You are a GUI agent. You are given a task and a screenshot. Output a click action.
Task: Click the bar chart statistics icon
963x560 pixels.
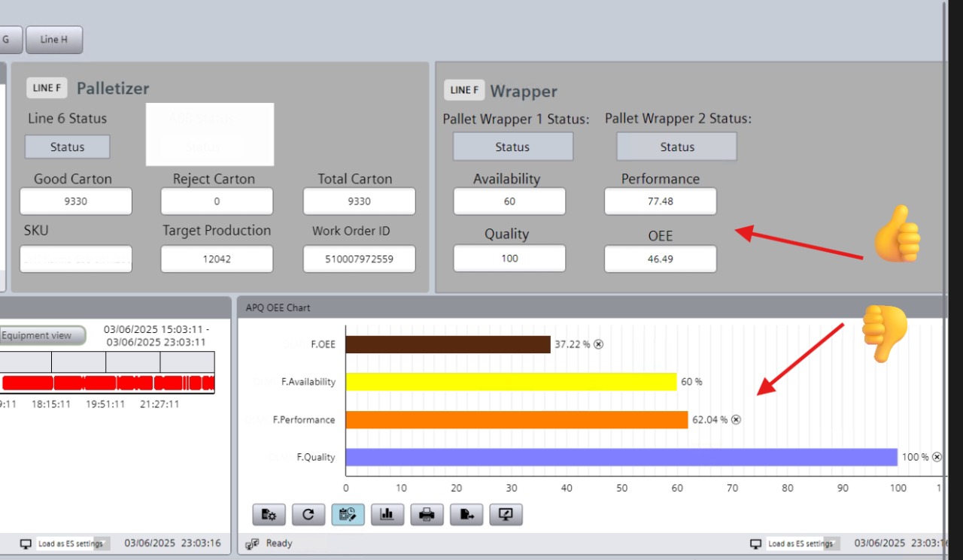[387, 514]
